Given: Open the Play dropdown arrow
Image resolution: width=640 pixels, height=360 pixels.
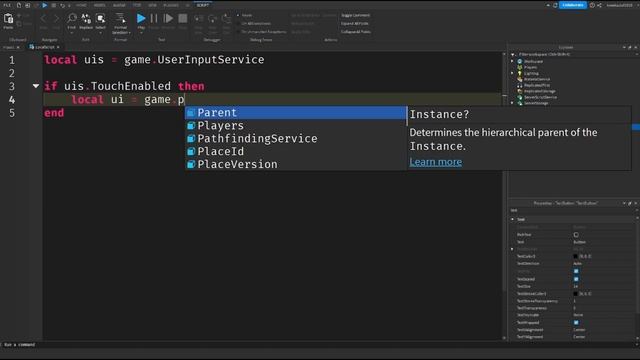Looking at the screenshot, I should point(141,32).
